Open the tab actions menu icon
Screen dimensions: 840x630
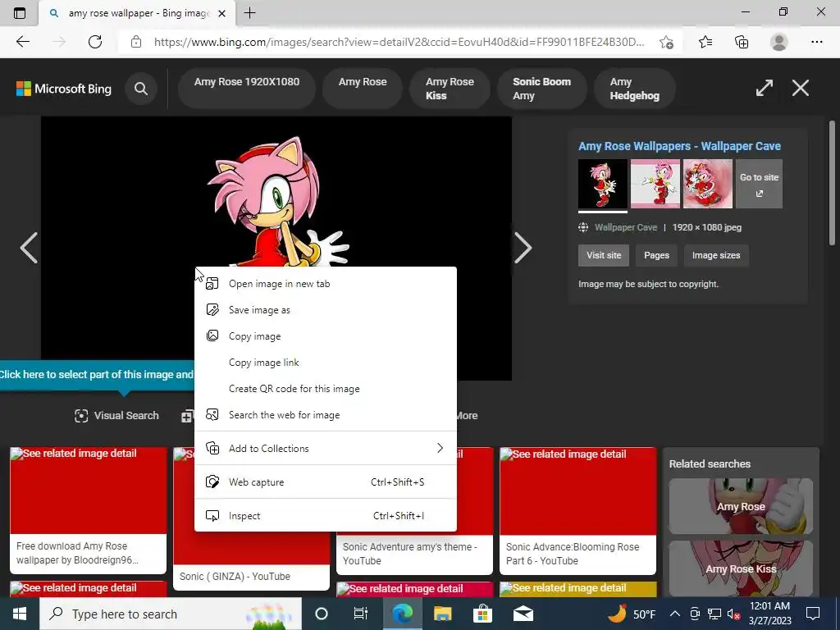[20, 13]
